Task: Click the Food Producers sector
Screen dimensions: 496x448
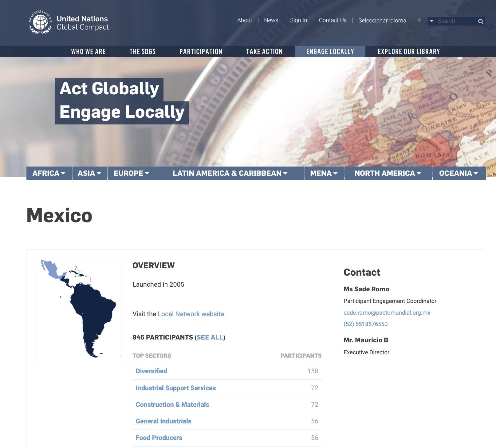Action: tap(159, 438)
